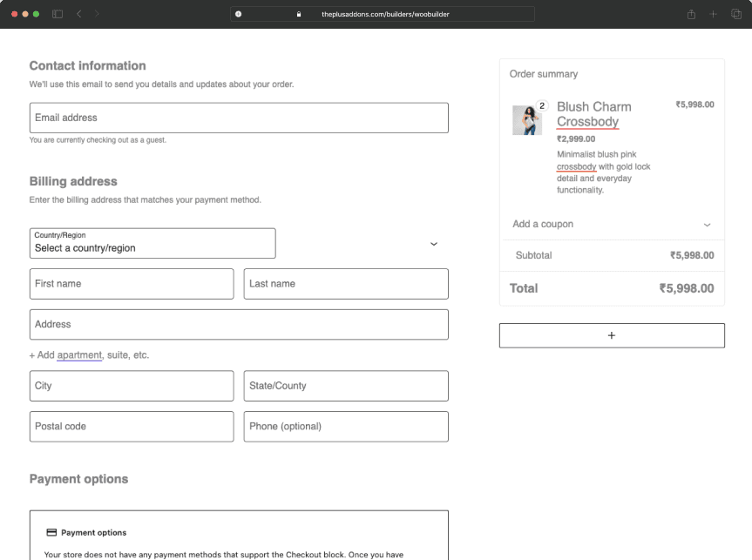Click the Postal code field

point(131,427)
